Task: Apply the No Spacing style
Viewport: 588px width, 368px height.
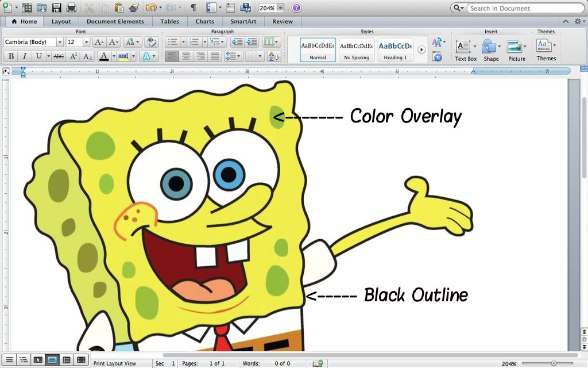Action: click(357, 49)
